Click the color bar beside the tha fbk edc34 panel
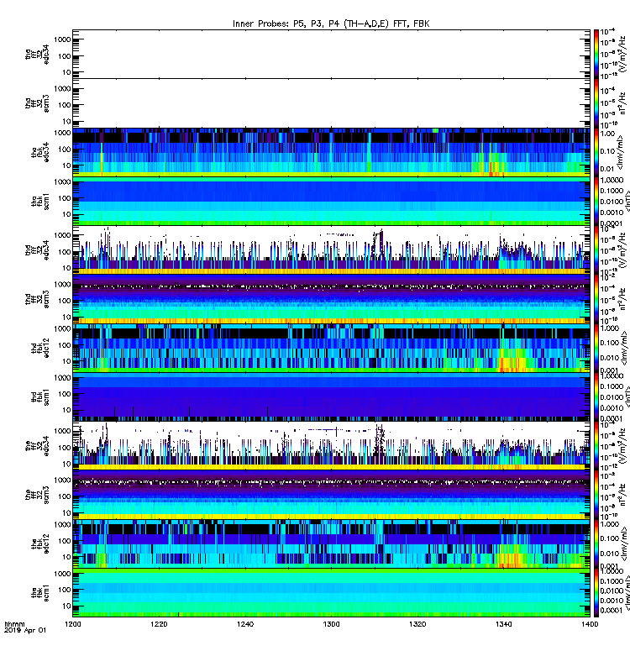Viewport: 630px width, 672px height. 596,152
